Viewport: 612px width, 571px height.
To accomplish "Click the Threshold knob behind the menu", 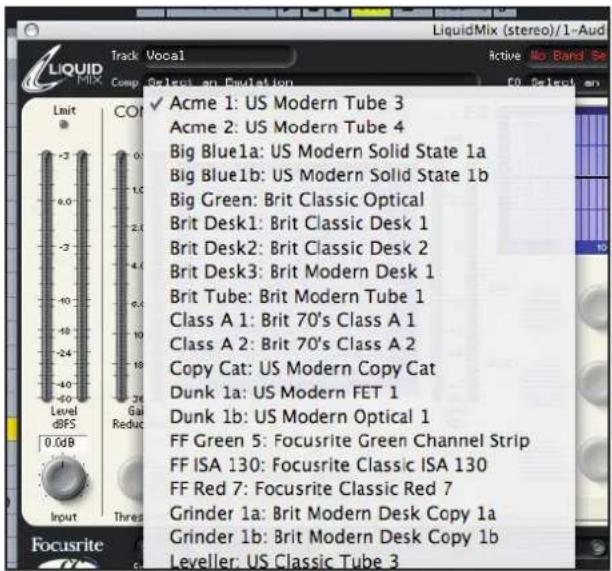I will [x=131, y=479].
